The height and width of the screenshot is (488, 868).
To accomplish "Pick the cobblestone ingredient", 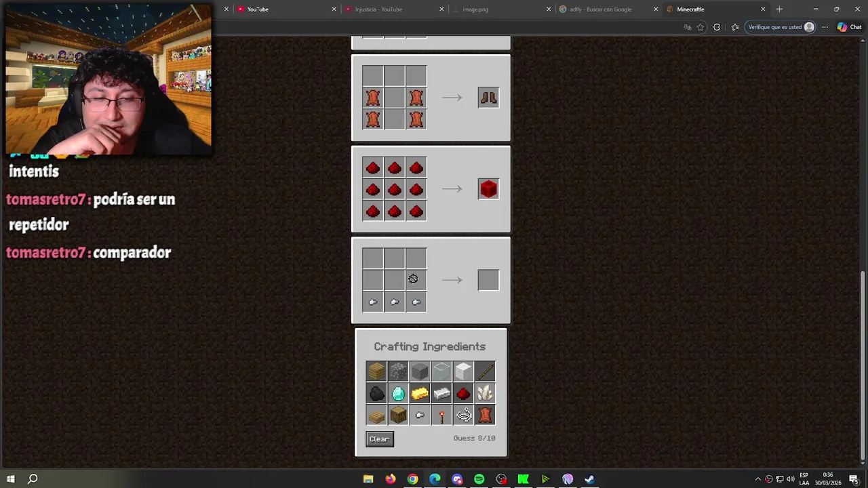I will (x=398, y=371).
